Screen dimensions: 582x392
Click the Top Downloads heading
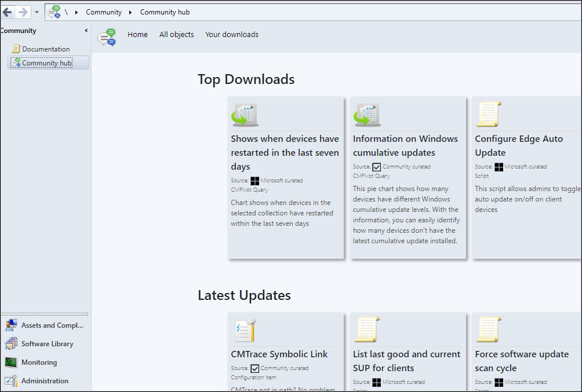(246, 79)
